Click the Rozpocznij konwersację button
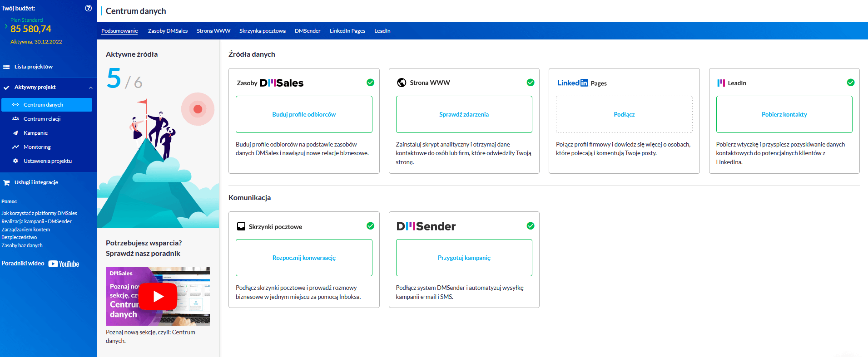Image resolution: width=868 pixels, height=357 pixels. [x=304, y=258]
